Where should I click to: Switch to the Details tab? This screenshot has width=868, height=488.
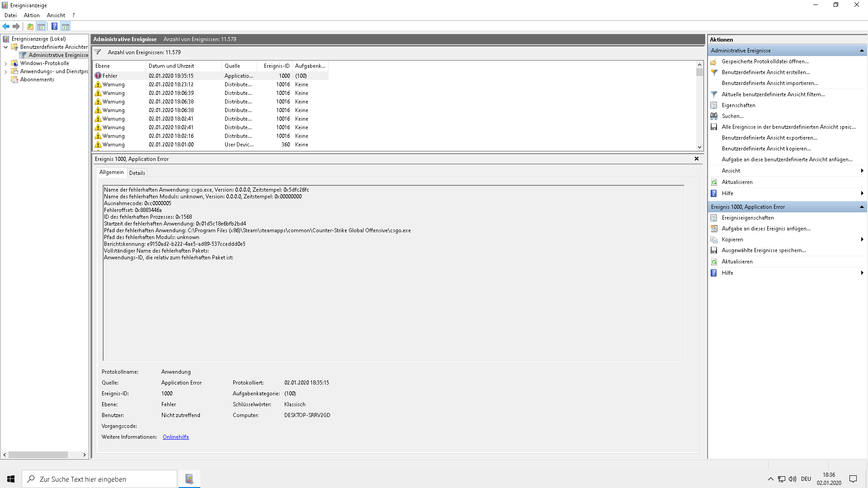[x=137, y=173]
